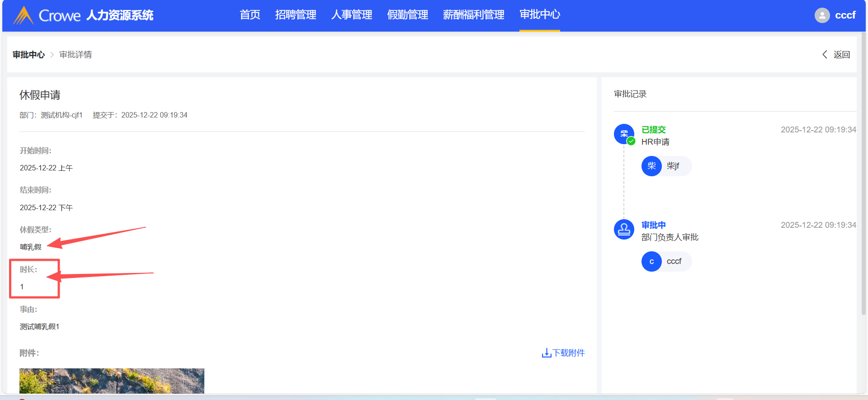Open the 招聘管理 menu
The height and width of the screenshot is (400, 868).
(x=296, y=15)
